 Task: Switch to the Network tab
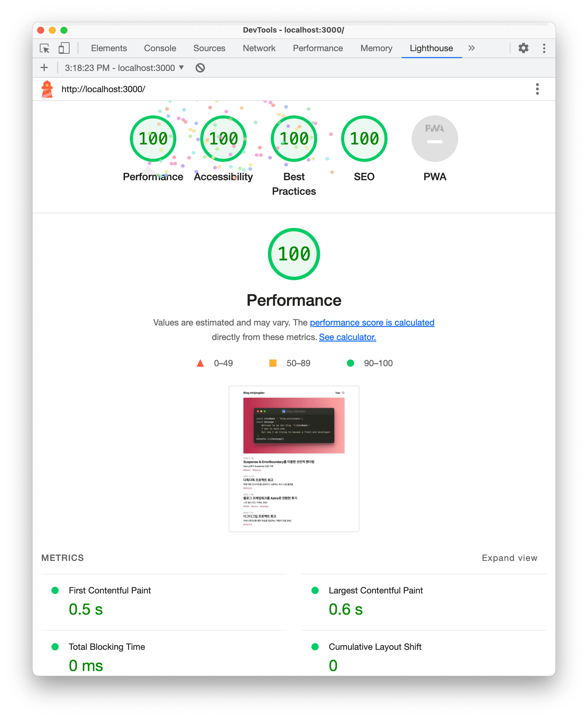pyautogui.click(x=259, y=48)
